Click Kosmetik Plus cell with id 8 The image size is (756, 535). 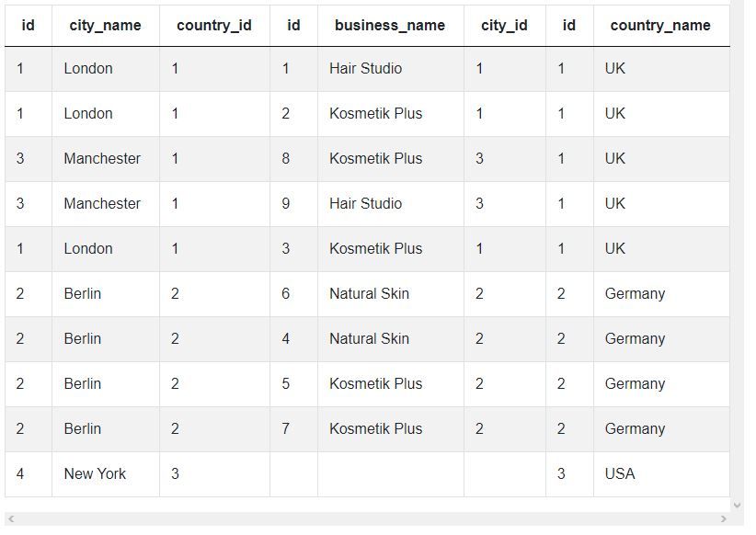click(375, 159)
